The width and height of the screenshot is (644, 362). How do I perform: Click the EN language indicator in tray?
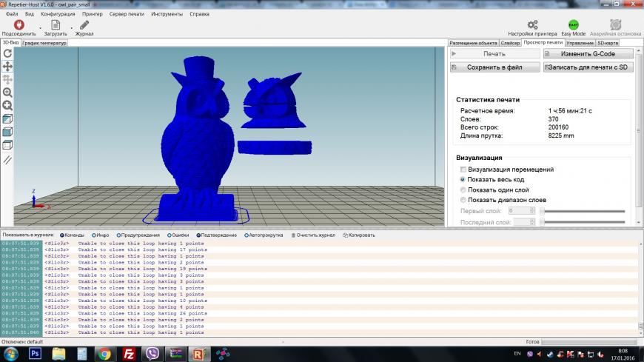click(517, 353)
